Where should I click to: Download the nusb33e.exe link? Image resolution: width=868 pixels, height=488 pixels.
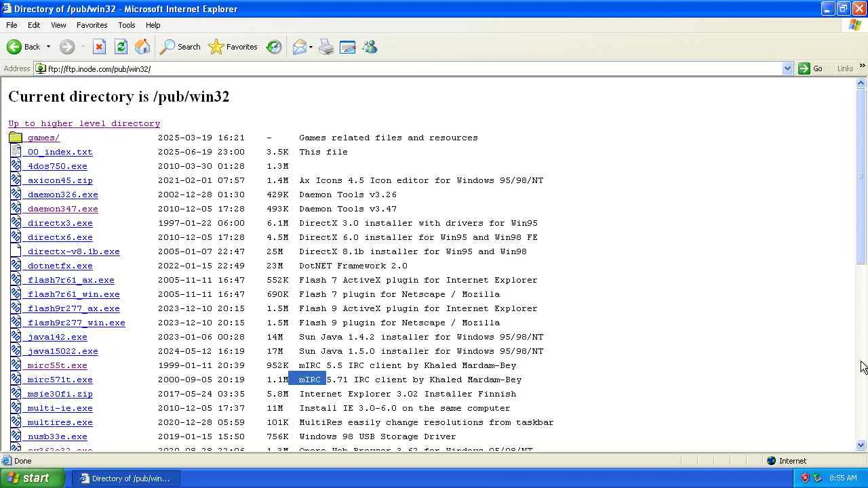coord(57,436)
